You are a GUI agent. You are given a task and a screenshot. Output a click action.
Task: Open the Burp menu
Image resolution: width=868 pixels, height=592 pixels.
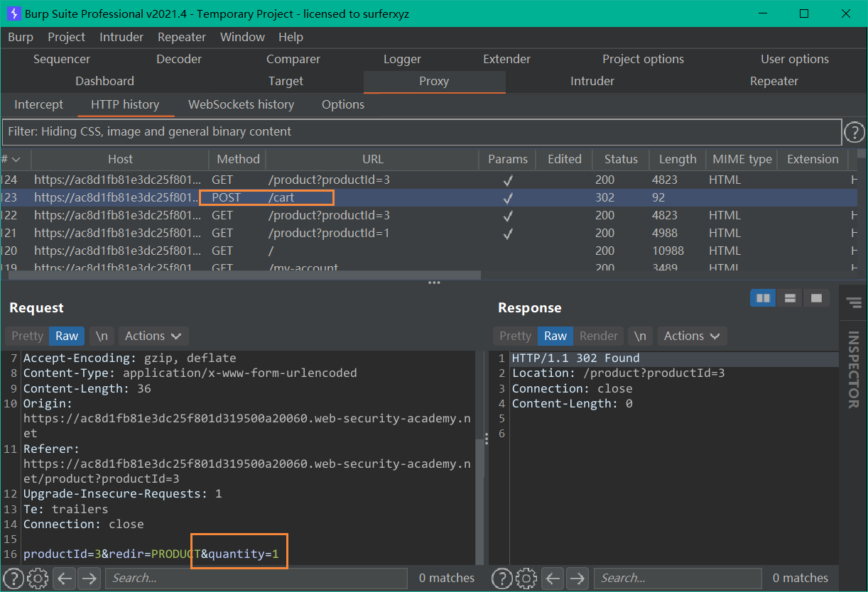click(21, 37)
